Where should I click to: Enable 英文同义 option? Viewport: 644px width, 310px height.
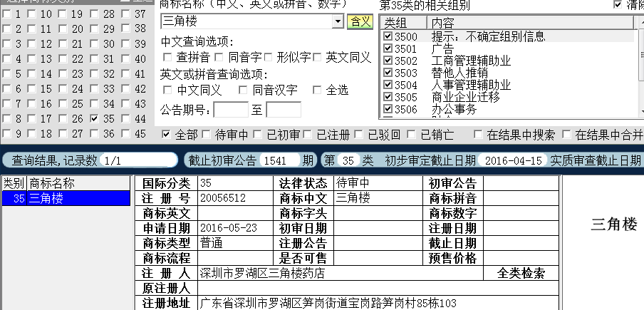(x=317, y=57)
